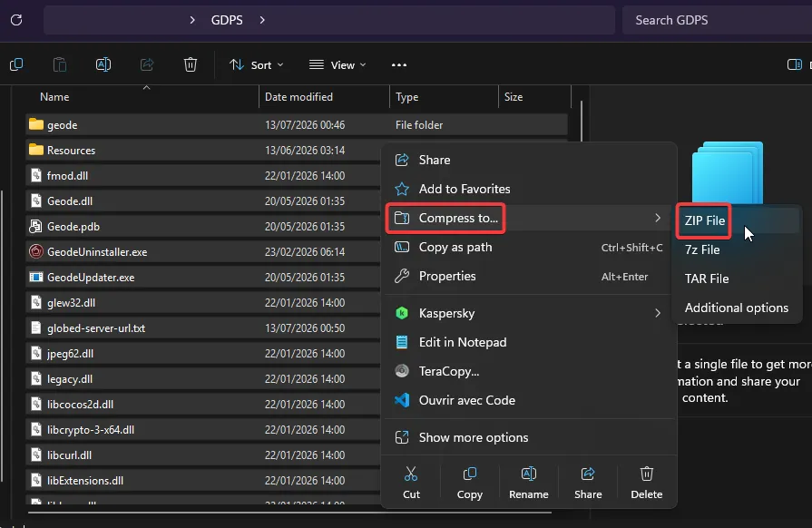Select ZIP File in submenu
Screen dimensions: 812x528
tap(737, 220)
